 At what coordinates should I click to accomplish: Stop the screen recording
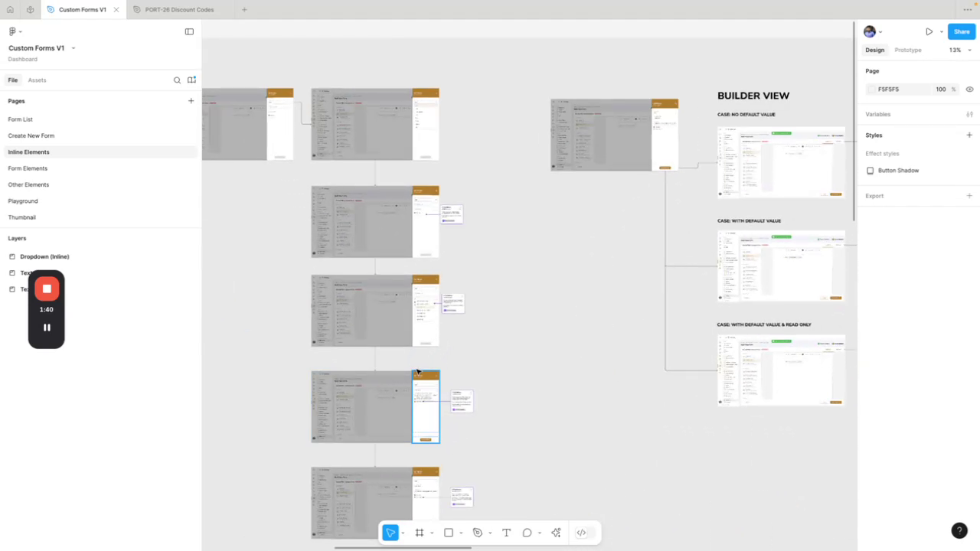(47, 289)
